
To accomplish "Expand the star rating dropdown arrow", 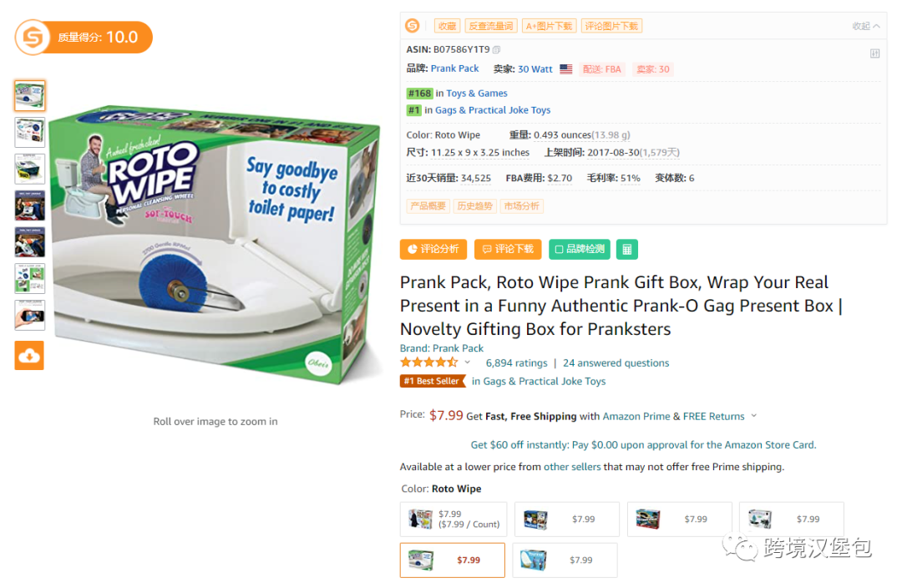I will point(468,362).
